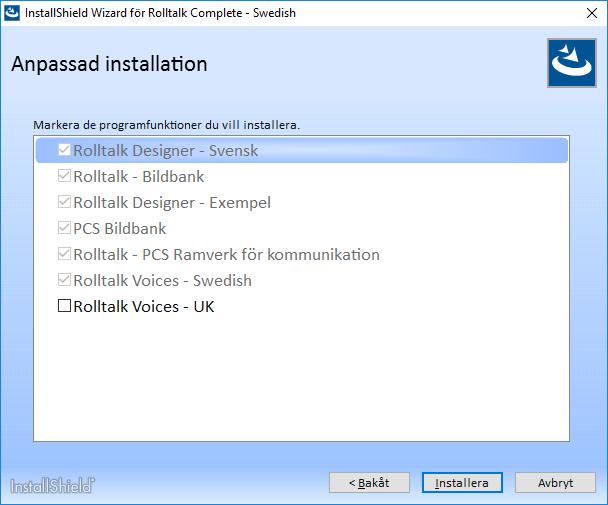Viewport: 608px width, 505px height.
Task: Select the 'Rolltalk Designer - Svensk' row text
Action: coord(166,150)
